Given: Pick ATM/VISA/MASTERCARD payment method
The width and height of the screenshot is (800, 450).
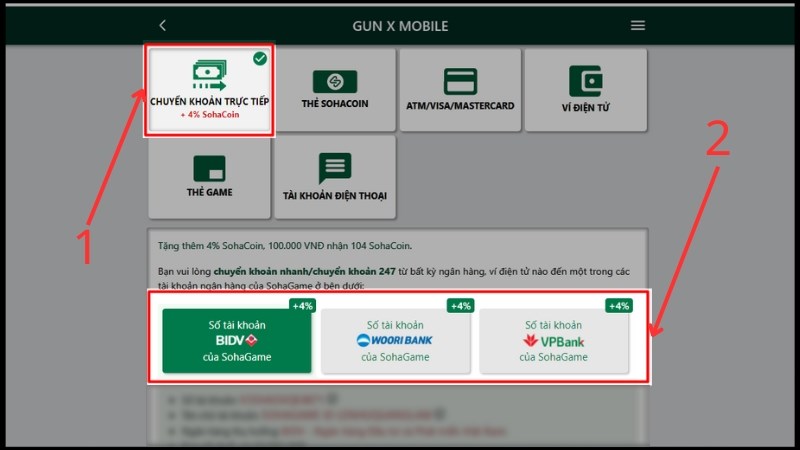Looking at the screenshot, I should pos(460,90).
